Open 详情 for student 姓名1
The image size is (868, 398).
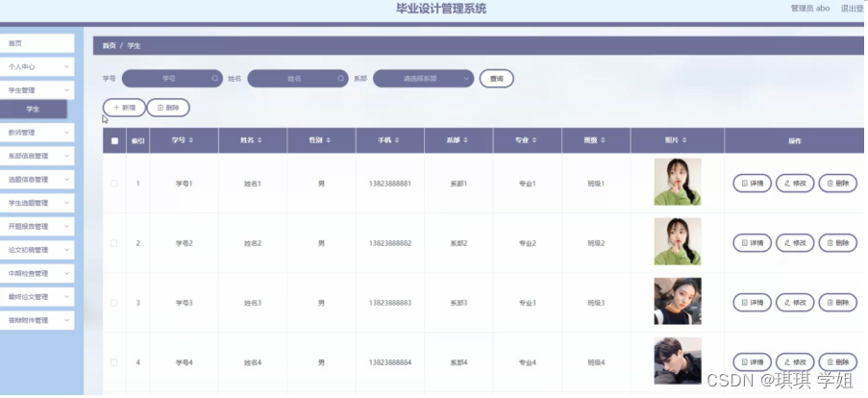(753, 184)
